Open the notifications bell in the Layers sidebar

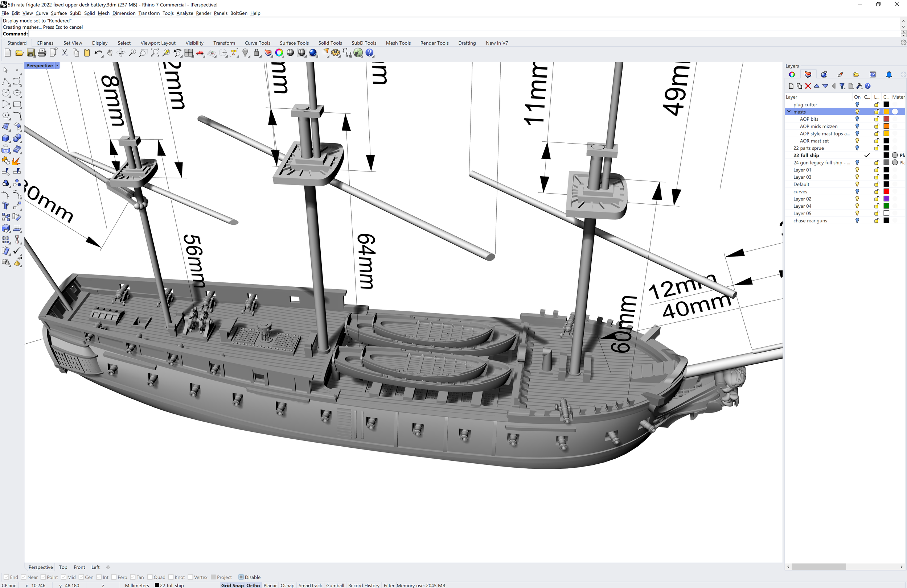[889, 75]
